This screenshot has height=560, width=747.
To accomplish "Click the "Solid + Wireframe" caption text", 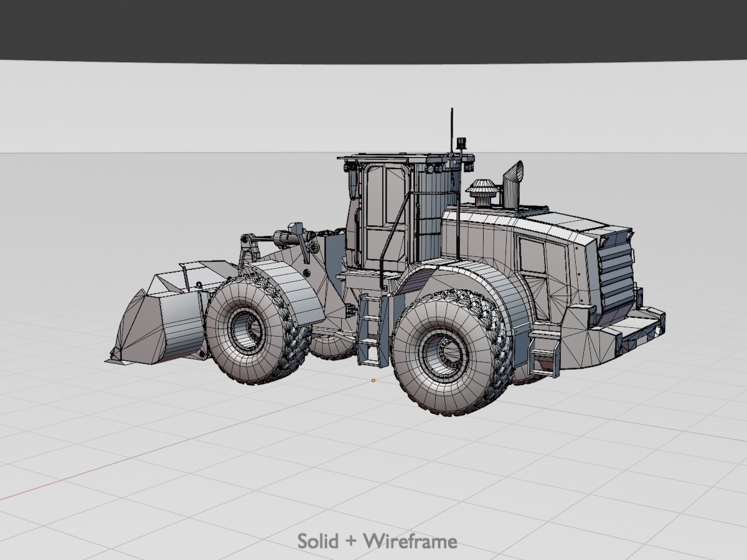I will [377, 541].
